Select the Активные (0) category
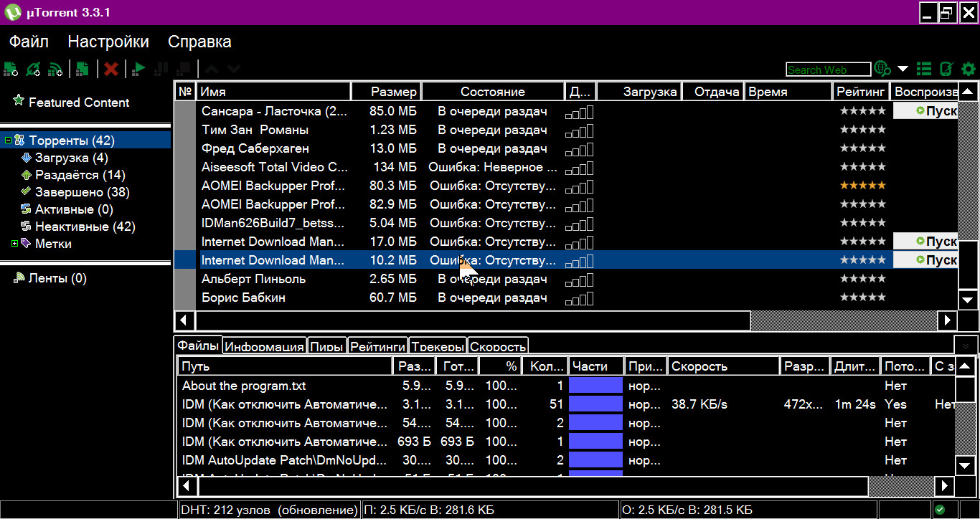 [74, 209]
